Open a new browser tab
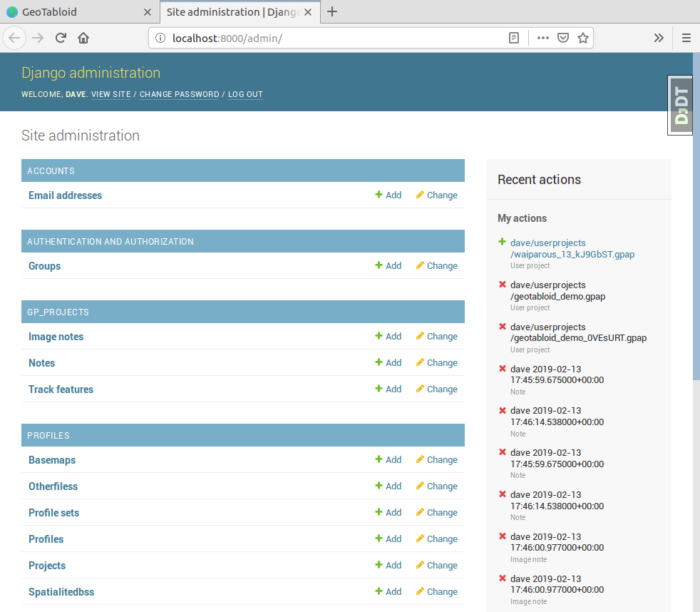Image resolution: width=700 pixels, height=612 pixels. tap(332, 11)
